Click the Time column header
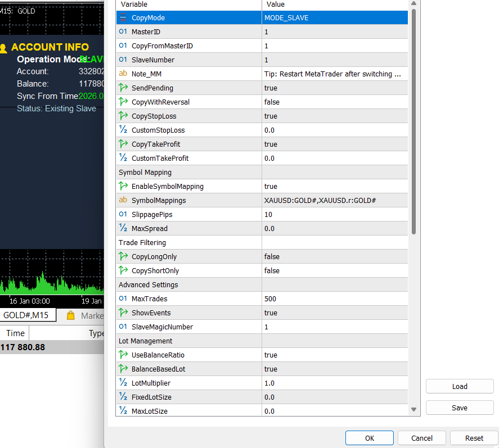Viewport: 499px width, 448px height. (15, 333)
